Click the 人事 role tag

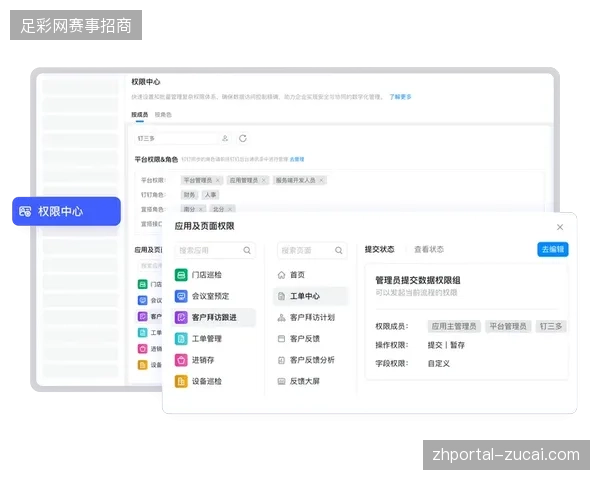[210, 195]
